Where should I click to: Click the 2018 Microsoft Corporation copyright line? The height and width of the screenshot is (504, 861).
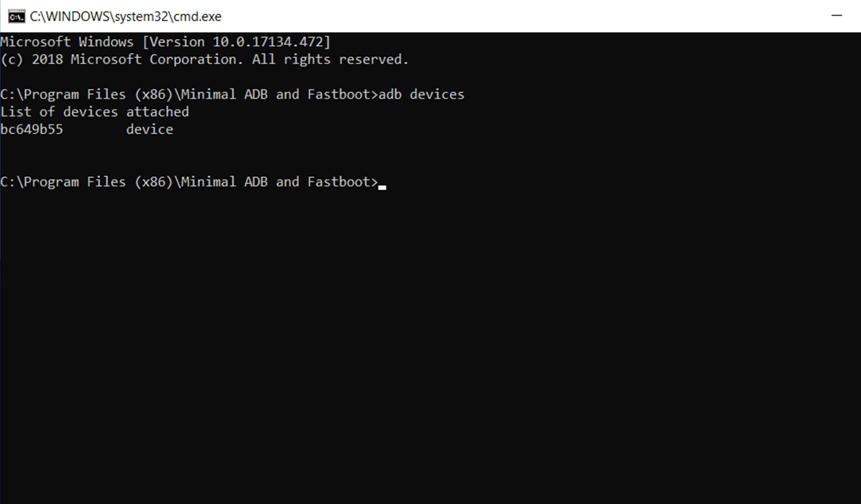(x=205, y=59)
